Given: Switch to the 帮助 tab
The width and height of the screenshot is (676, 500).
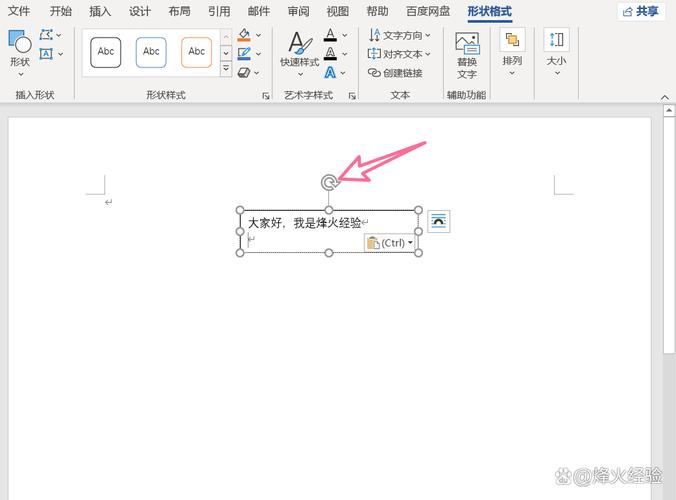Looking at the screenshot, I should pyautogui.click(x=377, y=11).
